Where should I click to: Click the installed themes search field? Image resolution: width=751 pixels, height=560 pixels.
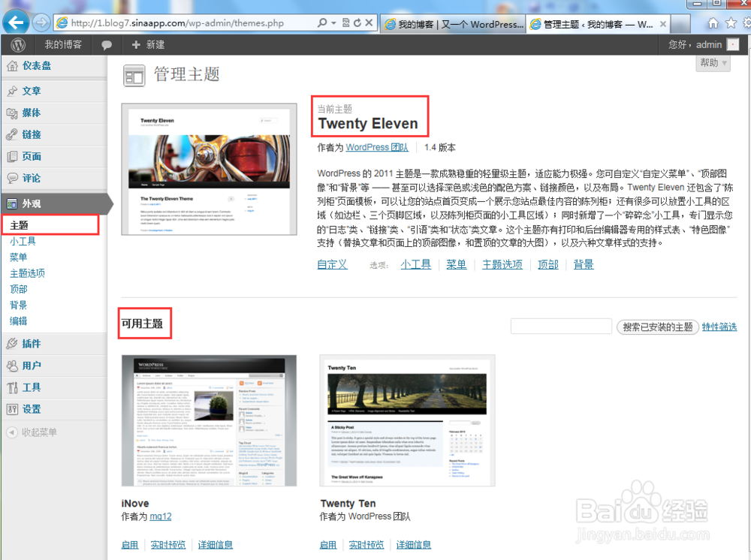tap(561, 327)
